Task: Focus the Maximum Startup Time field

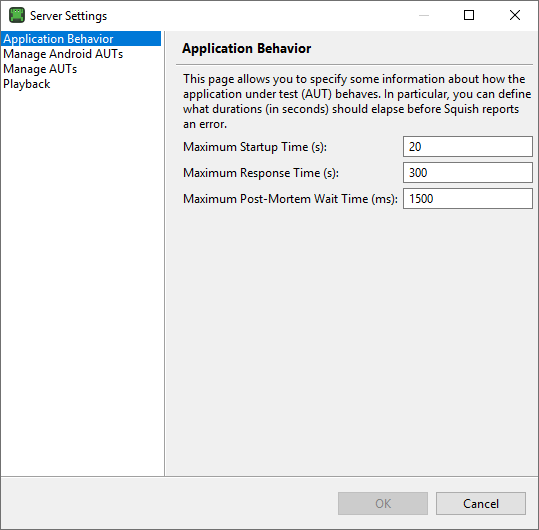Action: click(468, 147)
